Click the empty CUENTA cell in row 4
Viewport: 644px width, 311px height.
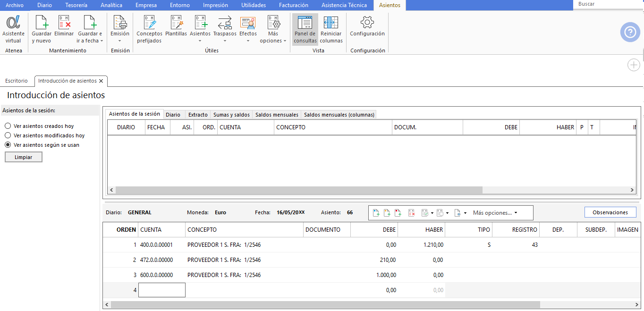point(161,290)
